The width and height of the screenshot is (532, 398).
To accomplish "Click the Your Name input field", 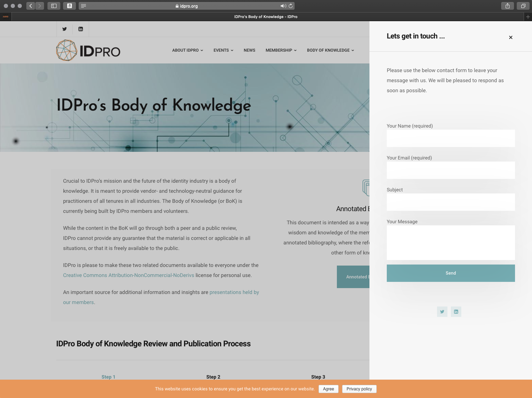I will click(451, 138).
